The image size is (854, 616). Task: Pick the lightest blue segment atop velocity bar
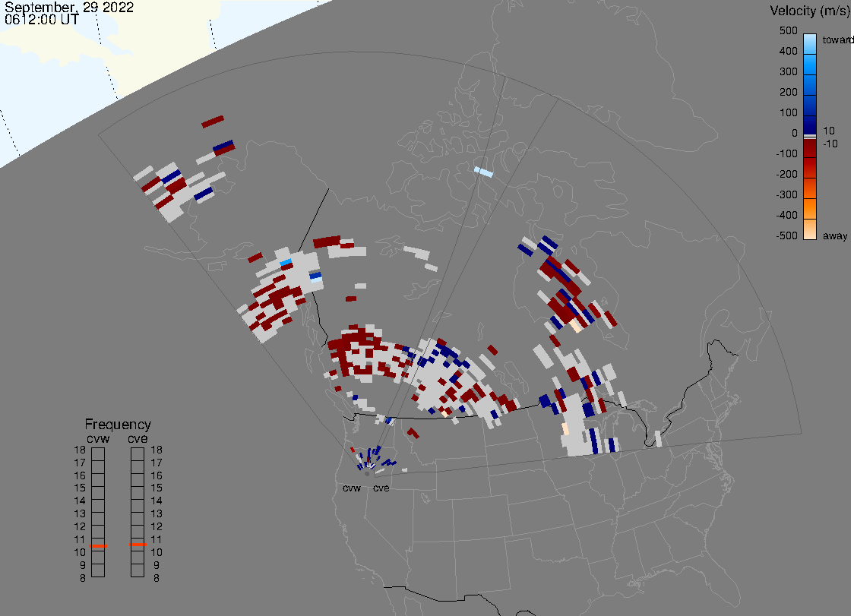810,44
